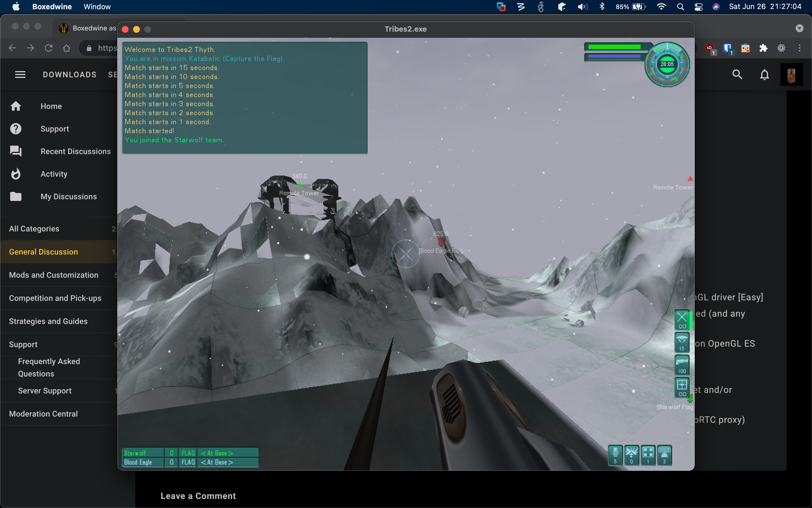
Task: Click the repair kit inventory icon showing 1
Action: [648, 455]
